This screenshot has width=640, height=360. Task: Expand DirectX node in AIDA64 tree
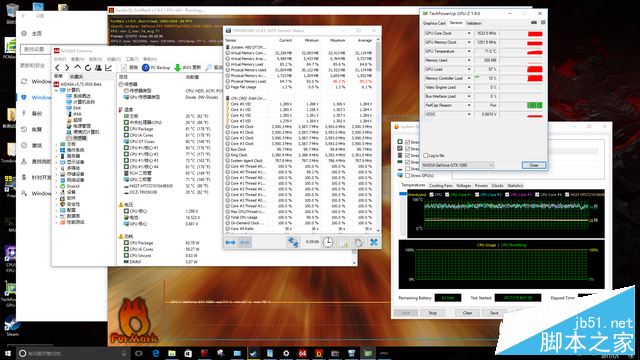click(x=56, y=186)
